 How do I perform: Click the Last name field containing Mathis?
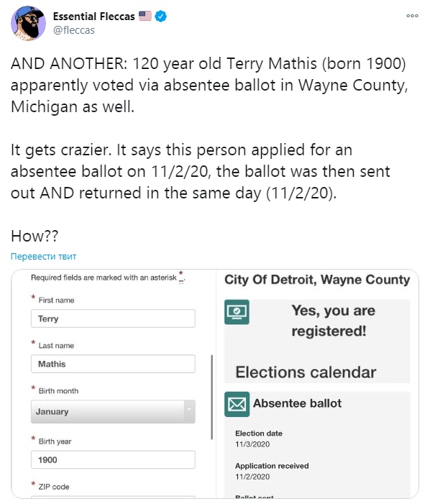(x=113, y=364)
